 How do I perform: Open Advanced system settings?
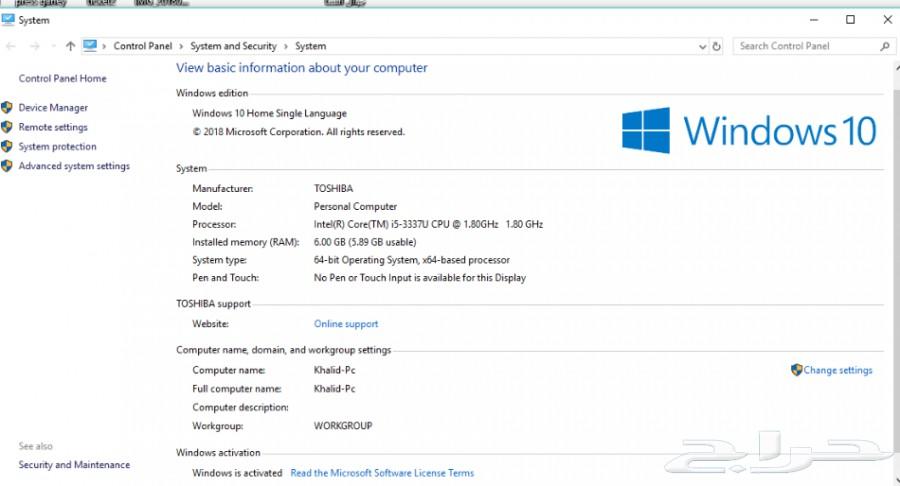(x=74, y=166)
